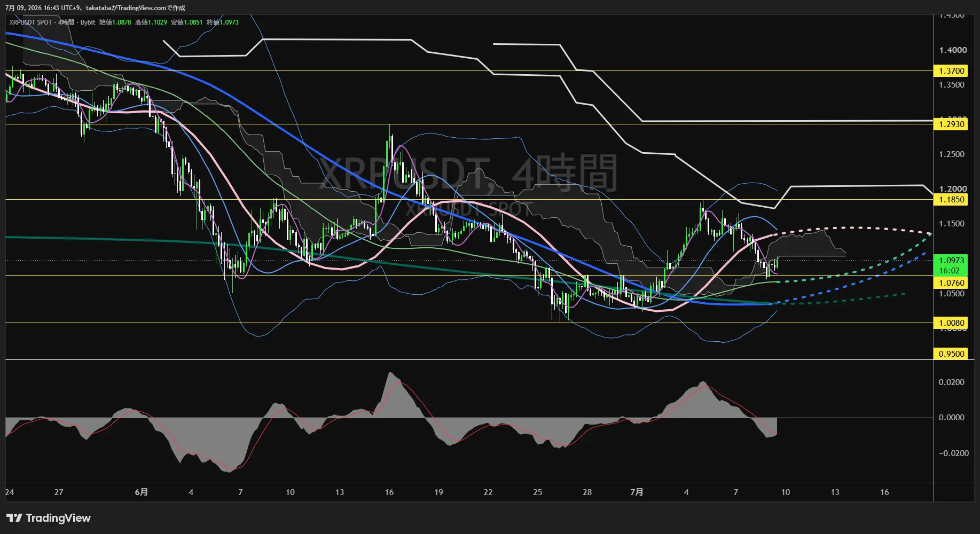Click the 24 date label on time axis

[x=10, y=492]
